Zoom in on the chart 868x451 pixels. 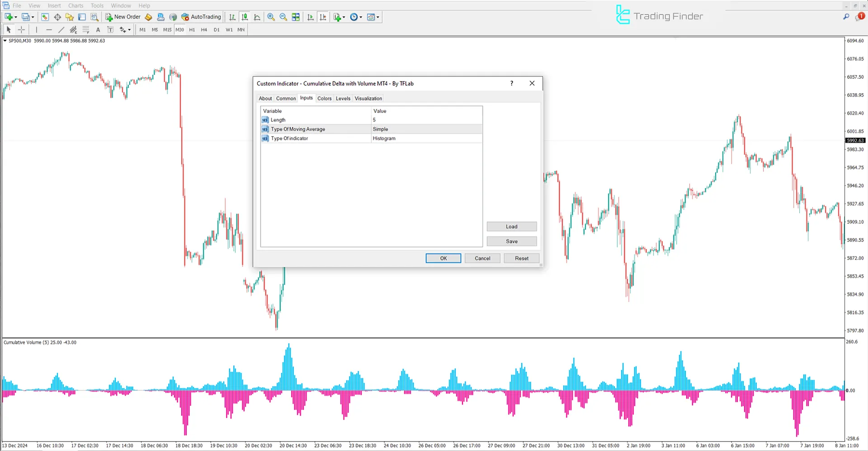tap(271, 17)
